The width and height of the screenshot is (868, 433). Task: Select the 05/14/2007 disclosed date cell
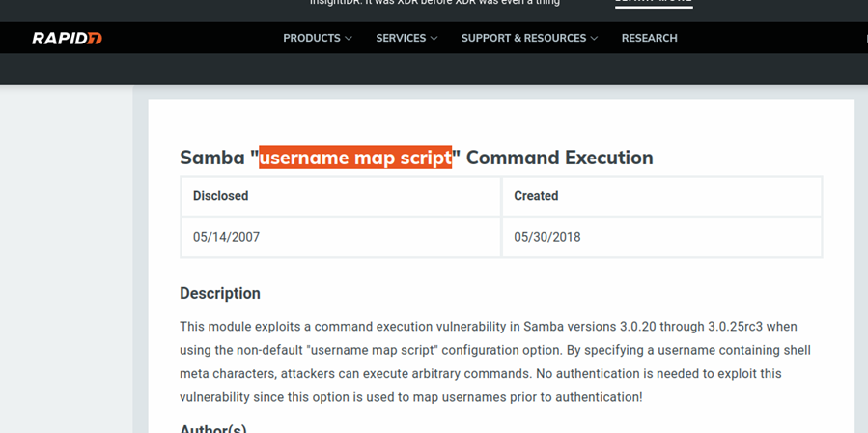click(x=341, y=238)
